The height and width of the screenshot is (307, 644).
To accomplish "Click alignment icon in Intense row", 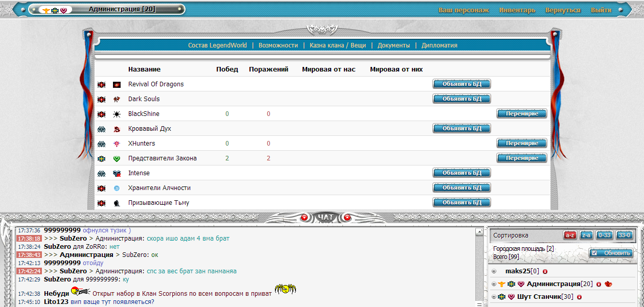I will tap(101, 173).
